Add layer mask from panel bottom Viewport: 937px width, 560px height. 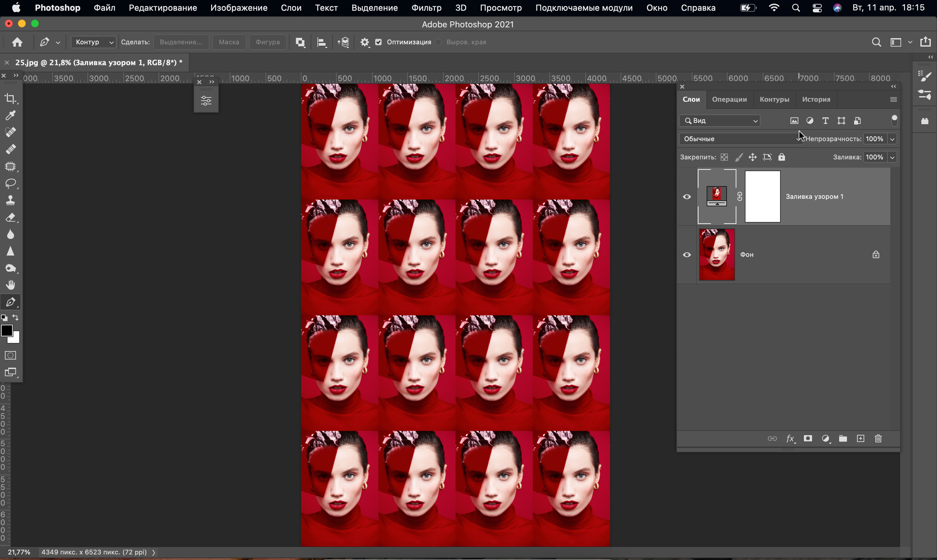(808, 438)
